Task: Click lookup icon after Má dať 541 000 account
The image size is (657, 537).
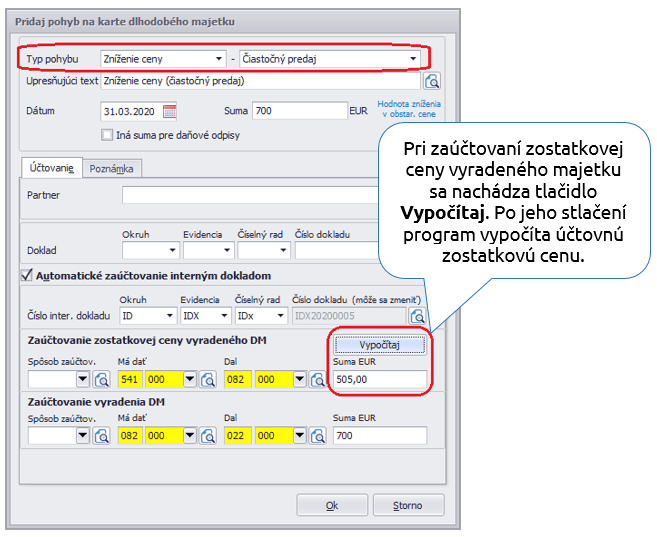Action: (x=208, y=380)
